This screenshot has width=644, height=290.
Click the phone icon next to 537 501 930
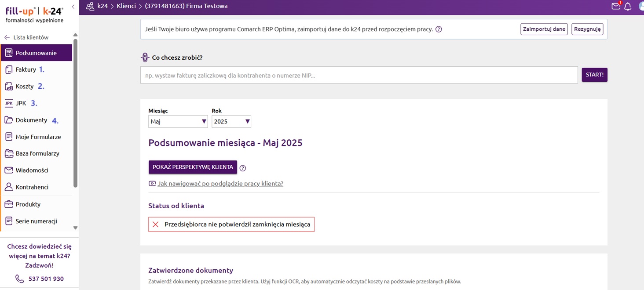coord(20,279)
